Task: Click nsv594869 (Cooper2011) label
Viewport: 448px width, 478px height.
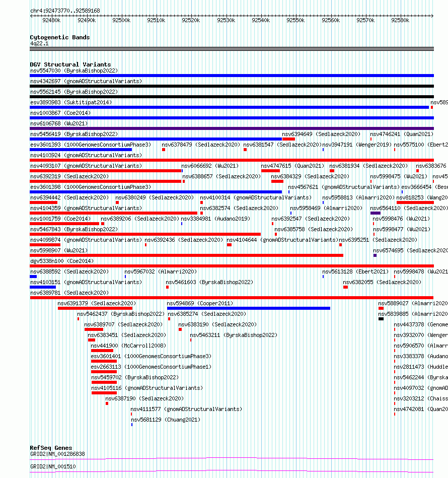Action: click(200, 303)
